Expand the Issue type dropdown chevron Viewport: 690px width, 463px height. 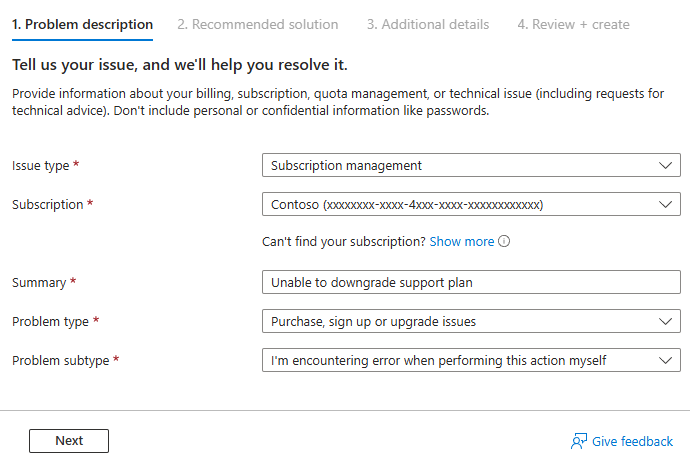(667, 165)
